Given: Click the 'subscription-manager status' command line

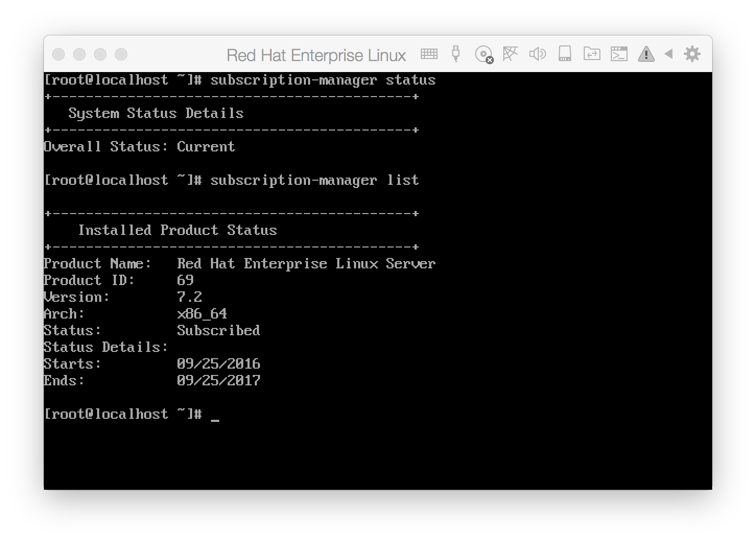Looking at the screenshot, I should click(240, 80).
